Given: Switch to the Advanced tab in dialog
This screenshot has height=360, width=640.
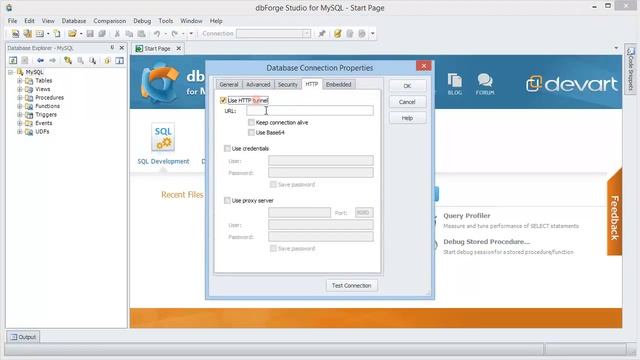Looking at the screenshot, I should [258, 84].
